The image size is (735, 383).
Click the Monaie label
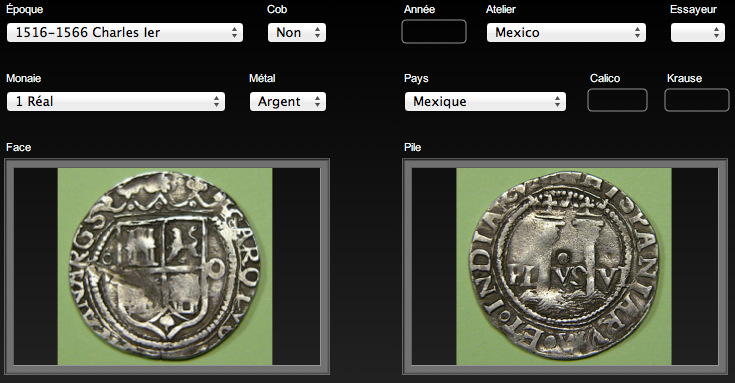pyautogui.click(x=23, y=78)
